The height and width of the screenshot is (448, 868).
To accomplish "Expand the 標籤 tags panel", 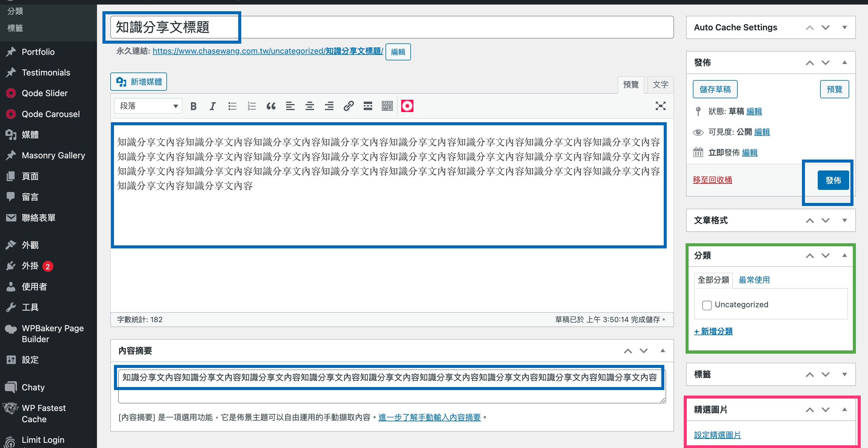I will click(844, 375).
